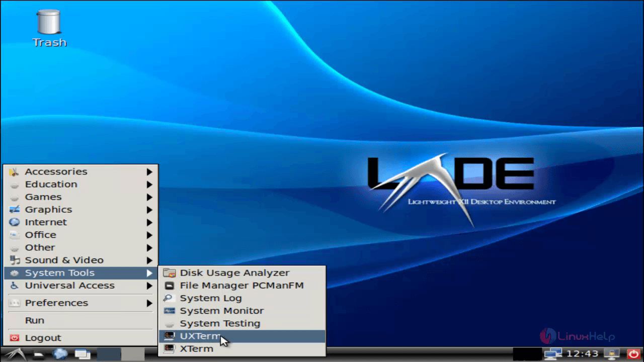Expand the Other submenu arrow

[149, 247]
